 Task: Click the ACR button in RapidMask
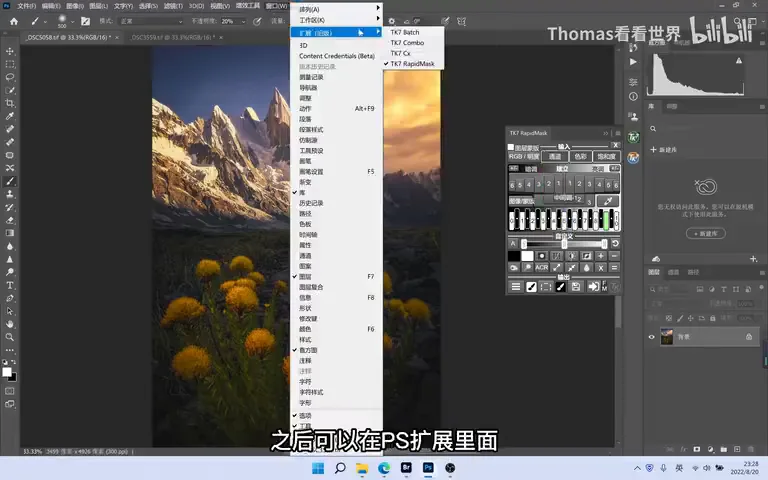pyautogui.click(x=542, y=267)
